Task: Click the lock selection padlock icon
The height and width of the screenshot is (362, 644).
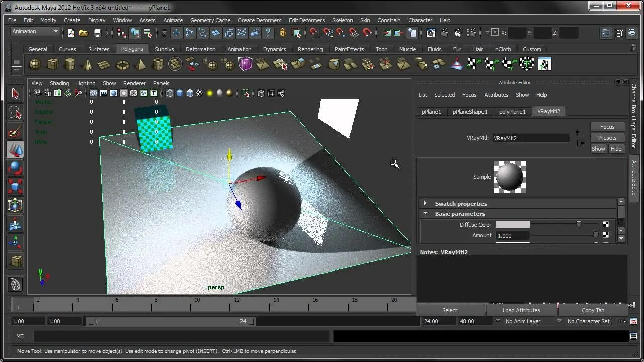Action: [x=283, y=33]
